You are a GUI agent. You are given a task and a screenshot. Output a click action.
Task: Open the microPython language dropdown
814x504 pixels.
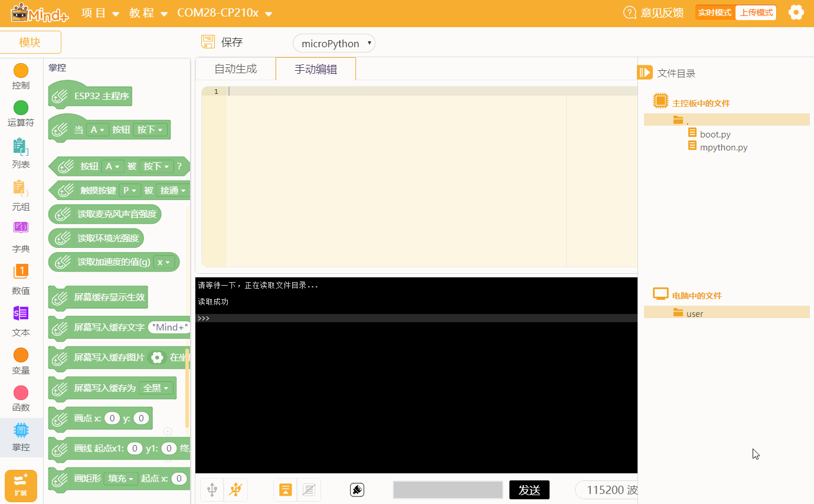tap(334, 43)
